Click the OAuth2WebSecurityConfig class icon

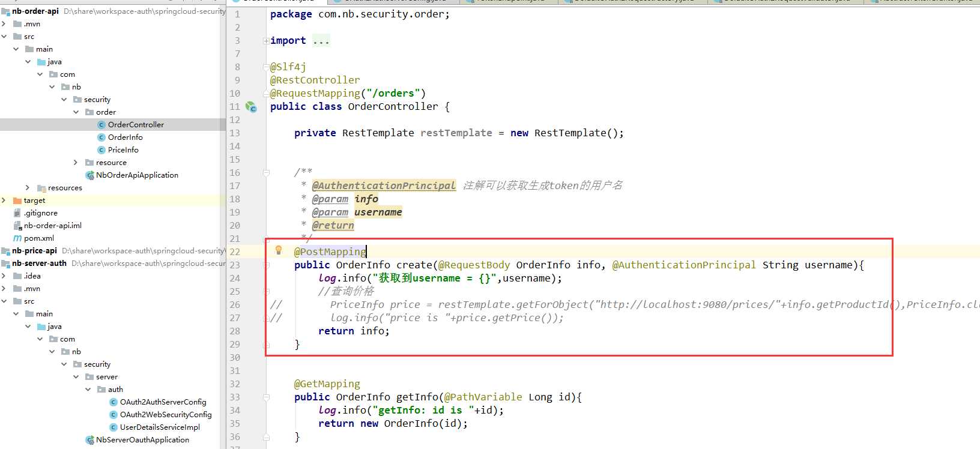tap(113, 415)
